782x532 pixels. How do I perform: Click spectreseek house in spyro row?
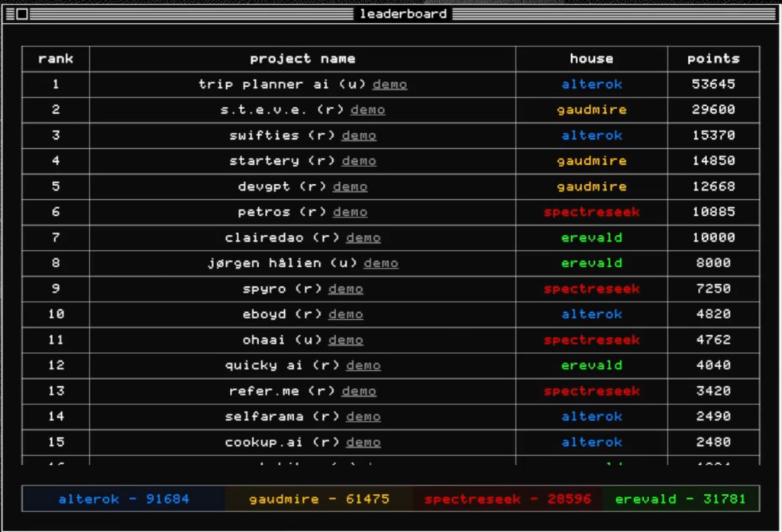tap(592, 289)
